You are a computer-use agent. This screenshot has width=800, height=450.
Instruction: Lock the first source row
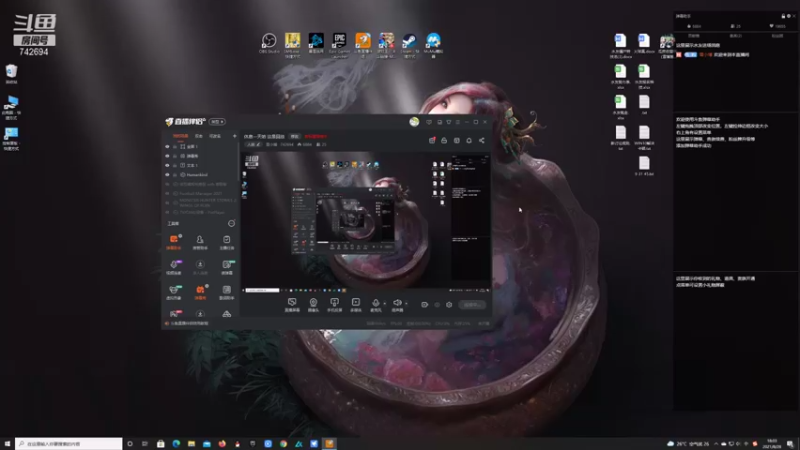(x=175, y=146)
